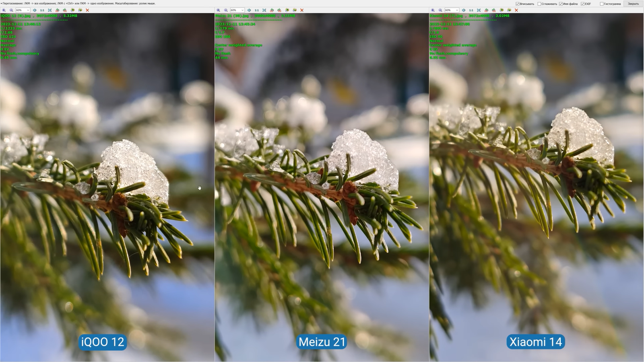This screenshot has width=644, height=362.
Task: Click the copy-to-folder icon in Meizu 21 toolbar
Action: tap(287, 10)
